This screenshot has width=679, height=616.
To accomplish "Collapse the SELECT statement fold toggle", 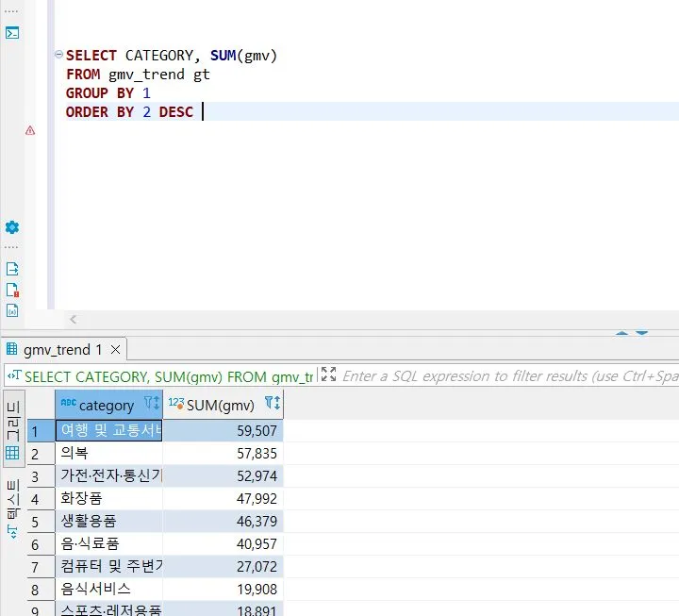I will pos(58,55).
